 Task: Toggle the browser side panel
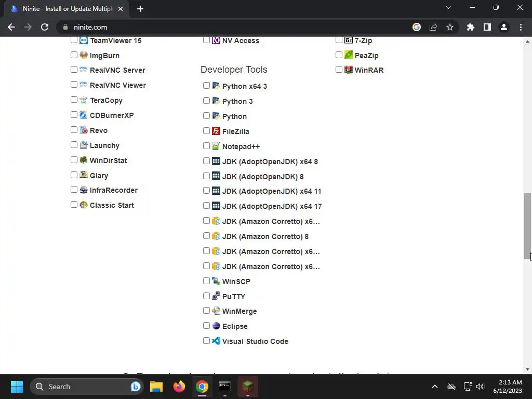click(x=487, y=27)
